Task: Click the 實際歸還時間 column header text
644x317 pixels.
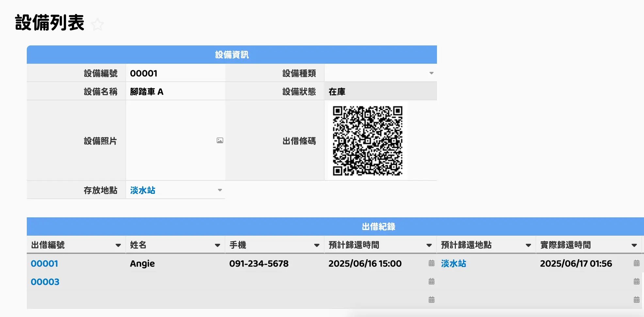Action: click(566, 245)
